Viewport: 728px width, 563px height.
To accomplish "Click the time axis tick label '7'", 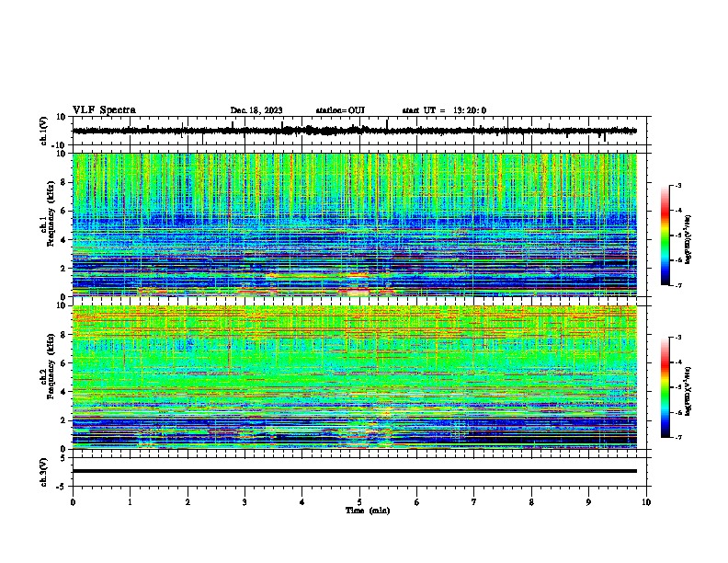I will click(474, 502).
